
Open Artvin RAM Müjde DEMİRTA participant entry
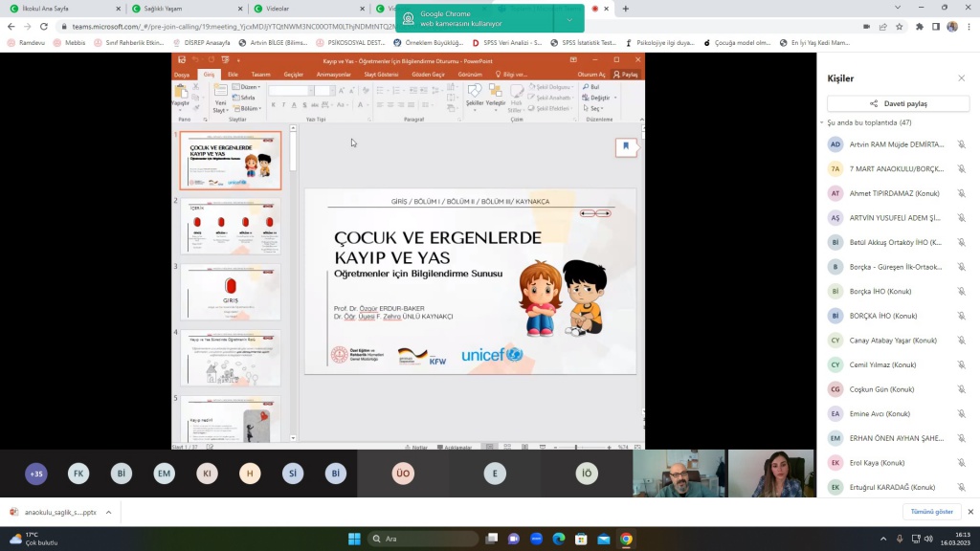click(896, 144)
